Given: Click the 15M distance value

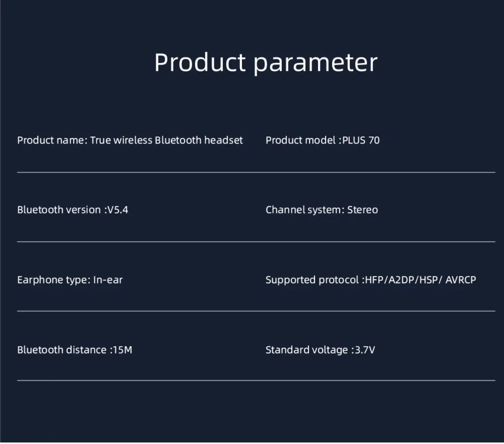Looking at the screenshot, I should pos(123,350).
